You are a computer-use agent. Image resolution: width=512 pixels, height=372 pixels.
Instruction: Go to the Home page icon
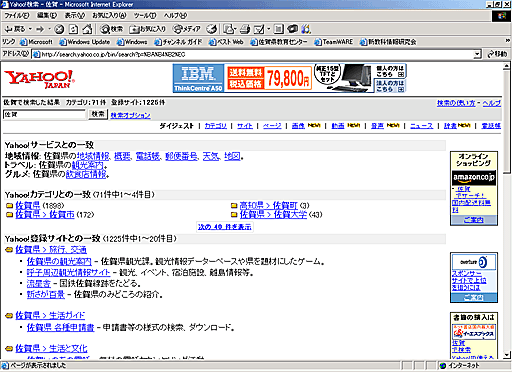pos(87,29)
